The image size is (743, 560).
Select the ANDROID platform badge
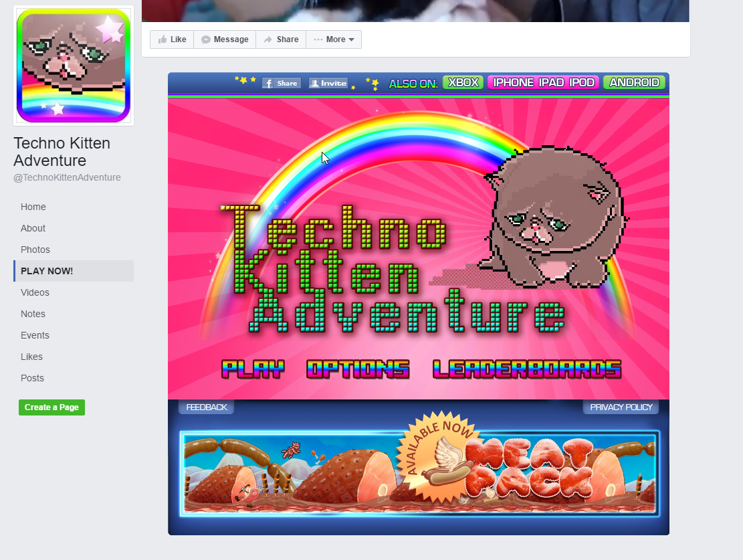click(634, 82)
